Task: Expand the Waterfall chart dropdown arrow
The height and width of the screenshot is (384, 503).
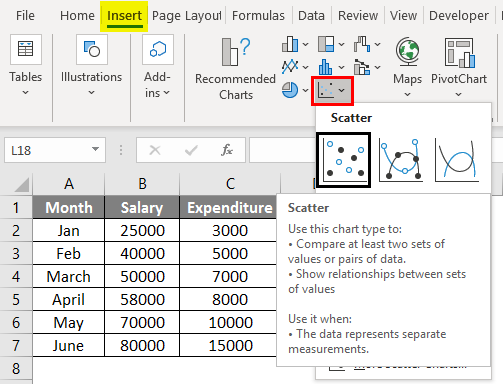Action: [377, 44]
